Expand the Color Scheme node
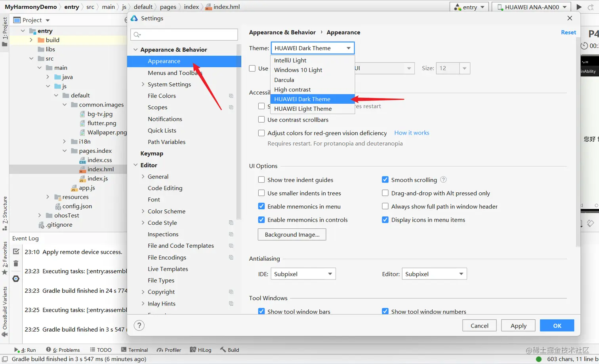 point(143,211)
